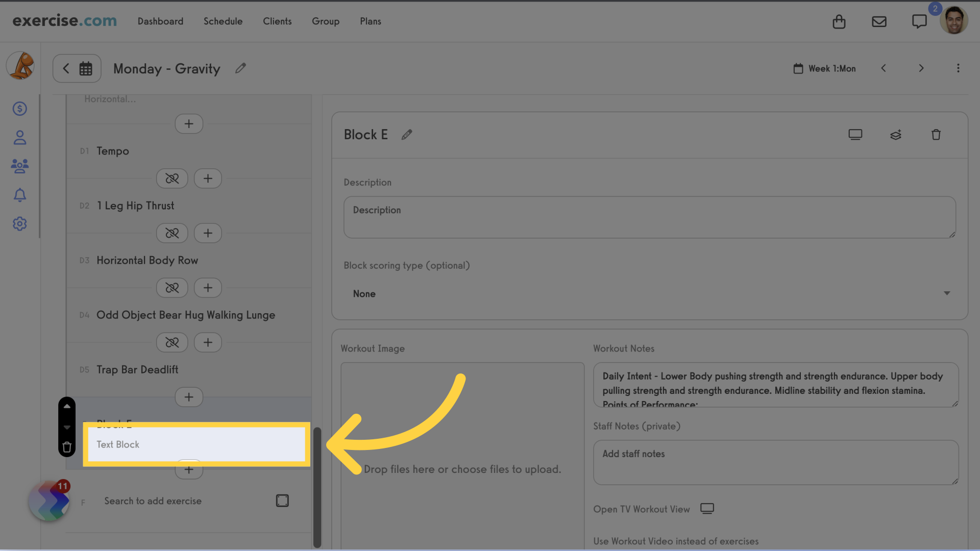
Task: Select the Plans menu tab
Action: click(370, 21)
